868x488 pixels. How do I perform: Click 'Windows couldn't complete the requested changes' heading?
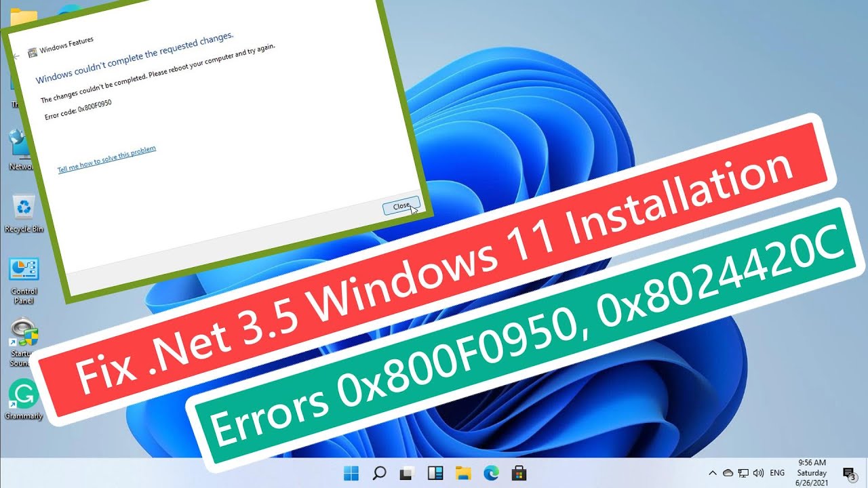134,58
